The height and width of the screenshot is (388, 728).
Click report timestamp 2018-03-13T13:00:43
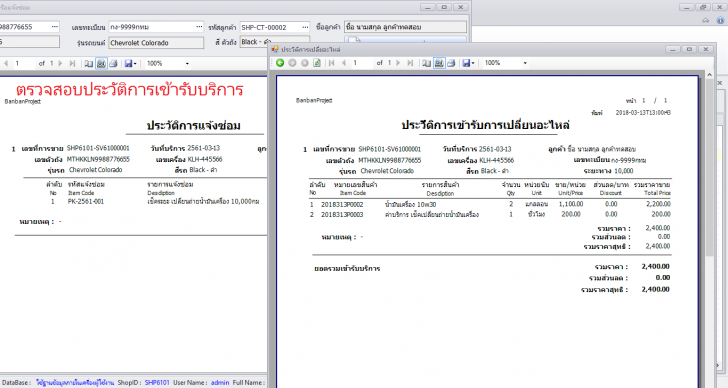coord(643,113)
